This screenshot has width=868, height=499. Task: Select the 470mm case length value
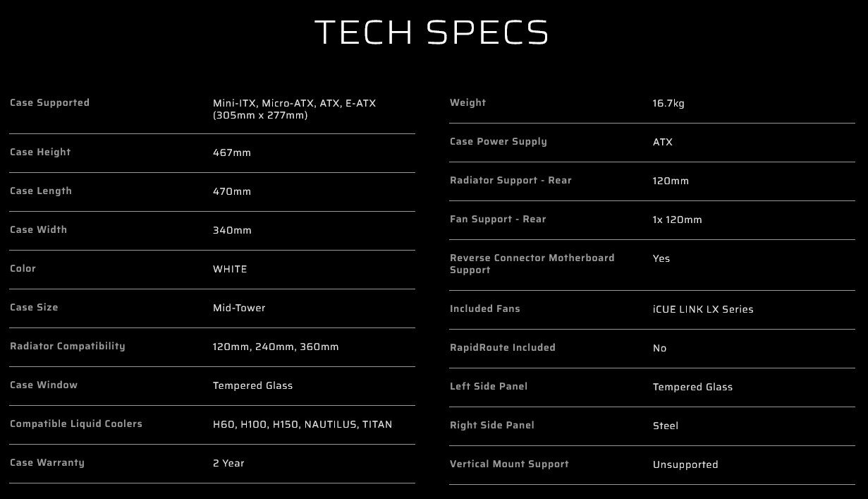(231, 191)
